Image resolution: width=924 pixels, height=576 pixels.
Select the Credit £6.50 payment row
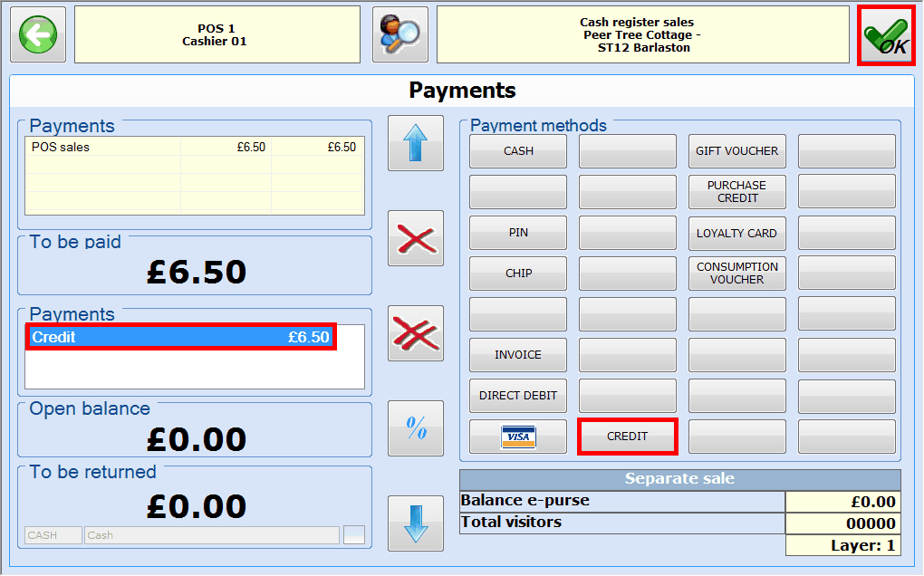coord(181,337)
